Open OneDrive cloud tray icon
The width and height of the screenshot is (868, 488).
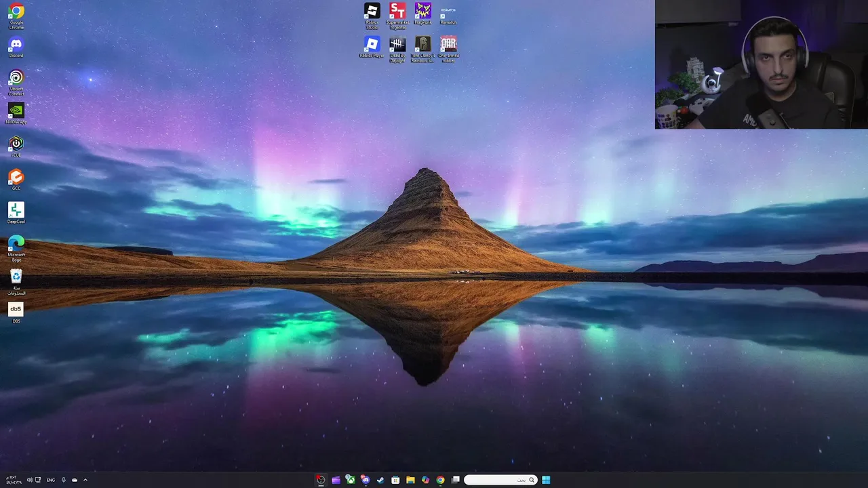coord(75,480)
